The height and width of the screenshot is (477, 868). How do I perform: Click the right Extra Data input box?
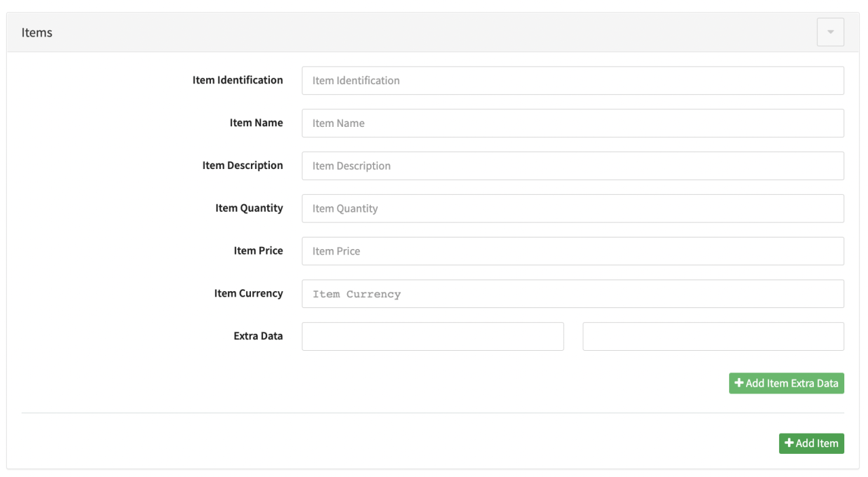(x=713, y=337)
